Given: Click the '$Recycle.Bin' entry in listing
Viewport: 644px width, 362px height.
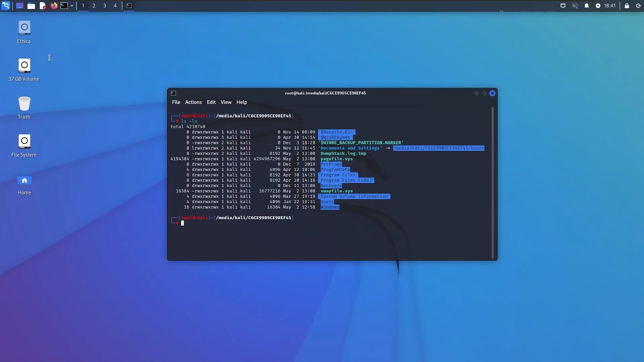Looking at the screenshot, I should pos(336,132).
